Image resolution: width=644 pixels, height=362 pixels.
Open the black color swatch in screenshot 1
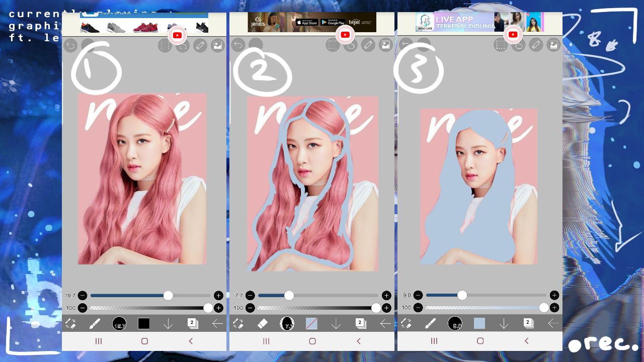pos(144,324)
